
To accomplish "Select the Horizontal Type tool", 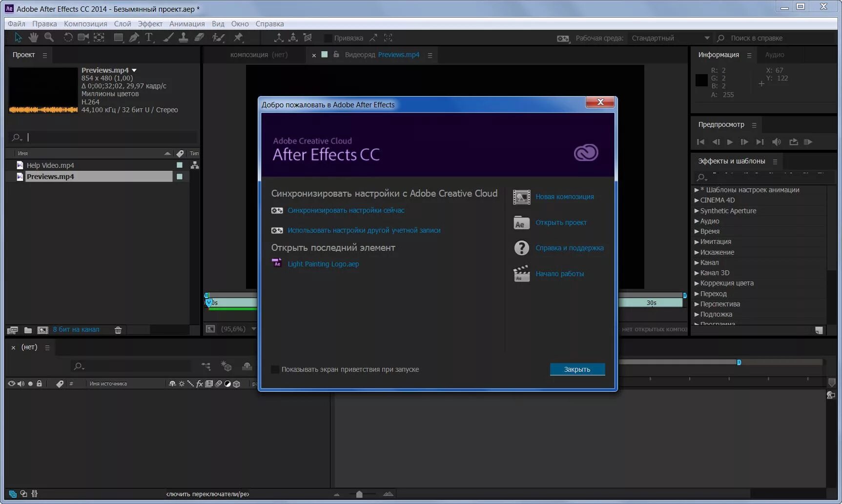I will coord(149,38).
